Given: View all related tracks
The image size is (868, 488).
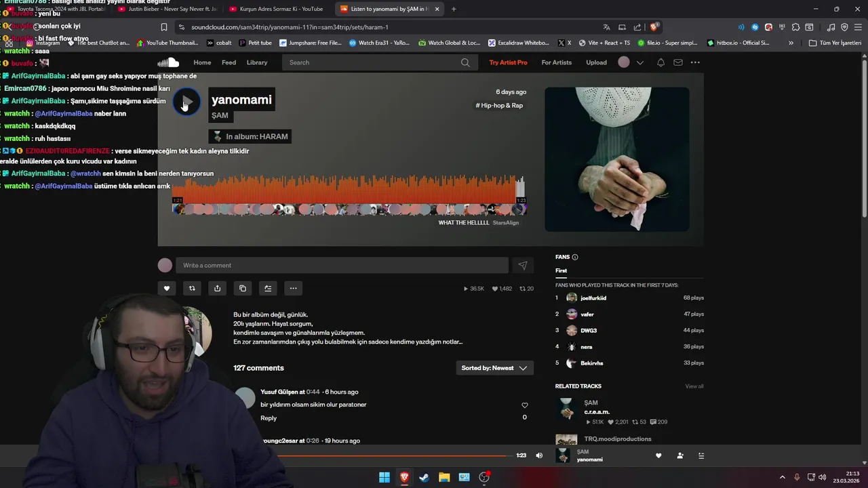Looking at the screenshot, I should click(694, 386).
